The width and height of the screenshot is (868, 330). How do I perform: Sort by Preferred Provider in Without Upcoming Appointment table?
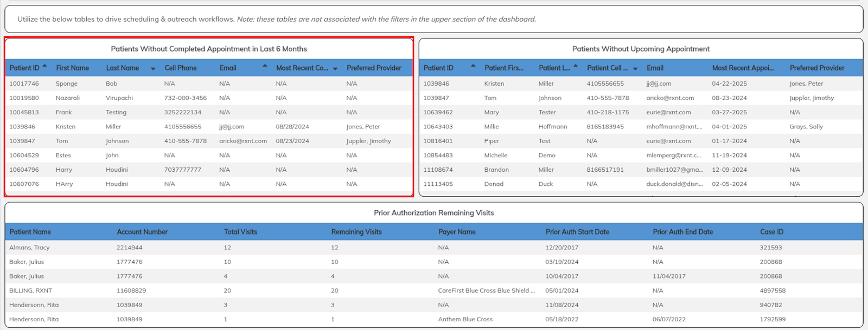tap(817, 68)
